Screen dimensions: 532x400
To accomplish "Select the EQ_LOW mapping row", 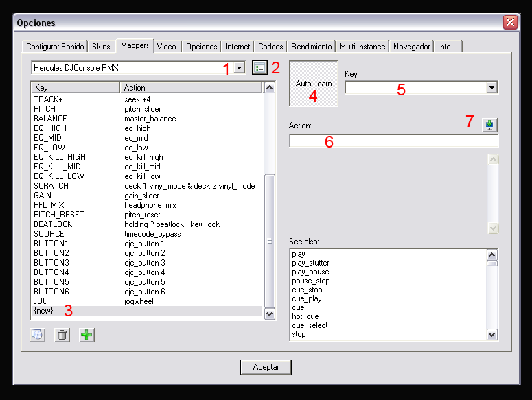I will click(x=147, y=148).
